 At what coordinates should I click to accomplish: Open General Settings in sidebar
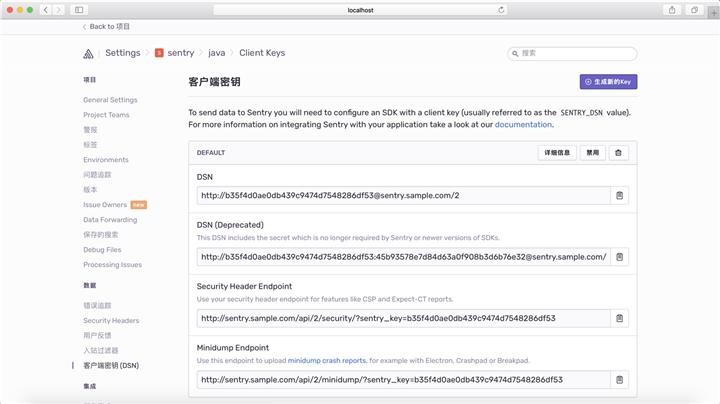point(110,100)
